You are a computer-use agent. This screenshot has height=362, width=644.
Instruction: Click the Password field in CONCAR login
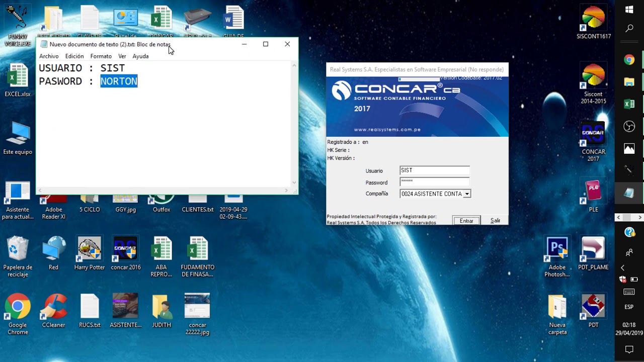[x=435, y=182]
